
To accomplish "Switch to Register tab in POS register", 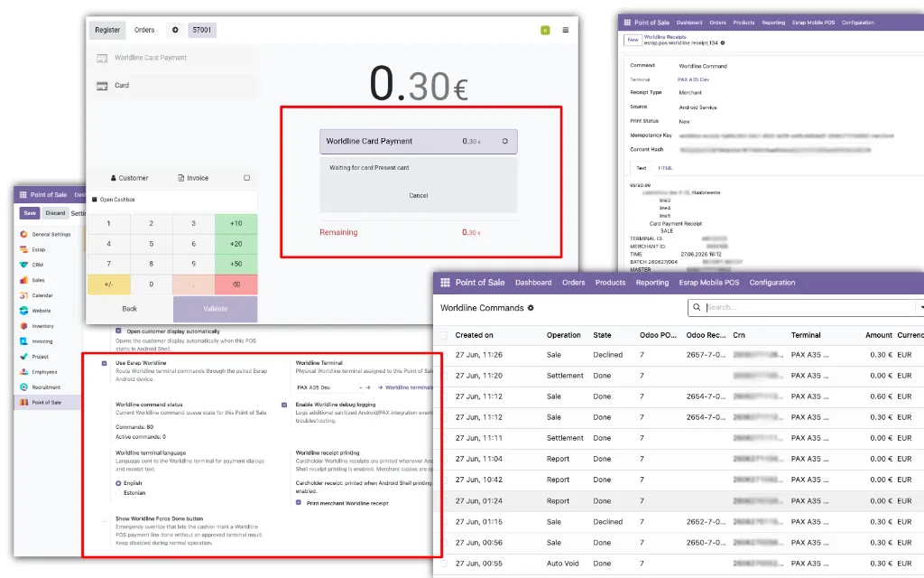I will coord(107,30).
